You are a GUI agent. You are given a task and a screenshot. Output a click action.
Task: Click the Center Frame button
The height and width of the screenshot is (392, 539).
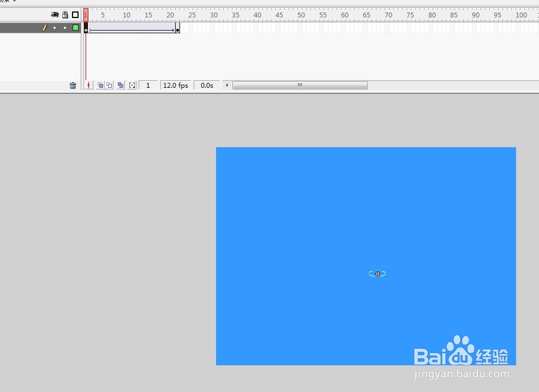[89, 85]
